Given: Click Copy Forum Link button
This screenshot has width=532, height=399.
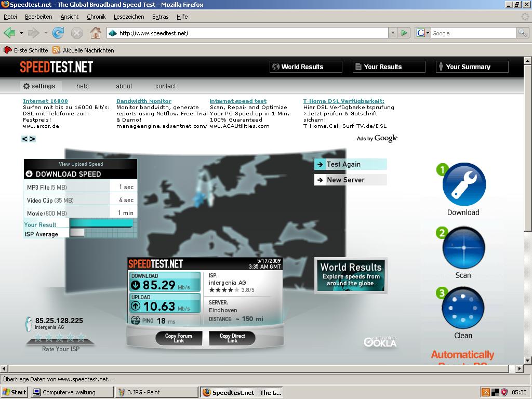Looking at the screenshot, I should pyautogui.click(x=179, y=338).
